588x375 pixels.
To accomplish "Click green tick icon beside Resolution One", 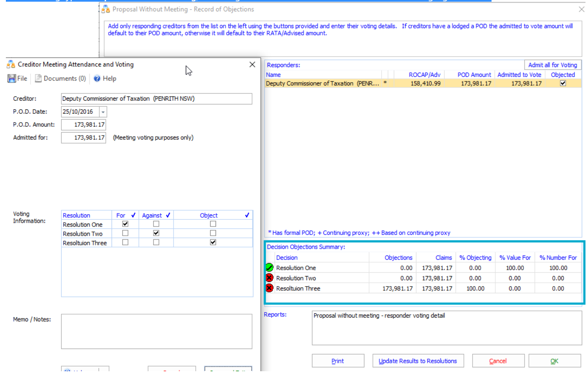I will [270, 268].
